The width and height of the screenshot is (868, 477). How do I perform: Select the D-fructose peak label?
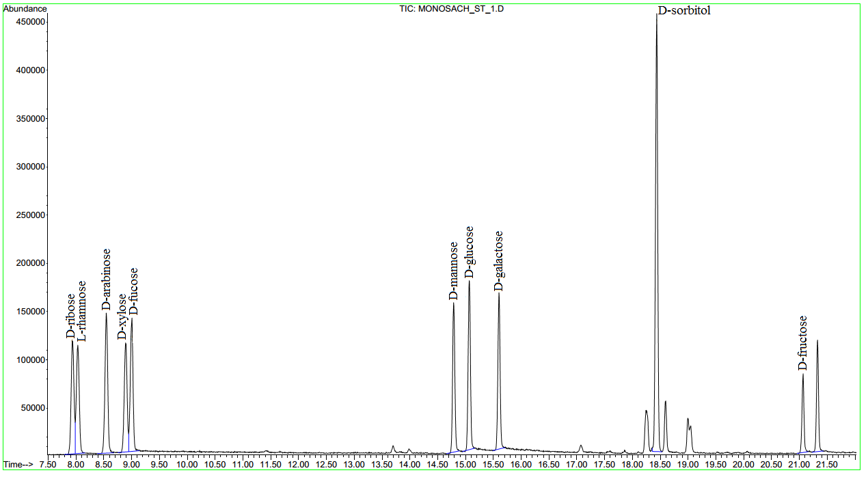[x=802, y=342]
